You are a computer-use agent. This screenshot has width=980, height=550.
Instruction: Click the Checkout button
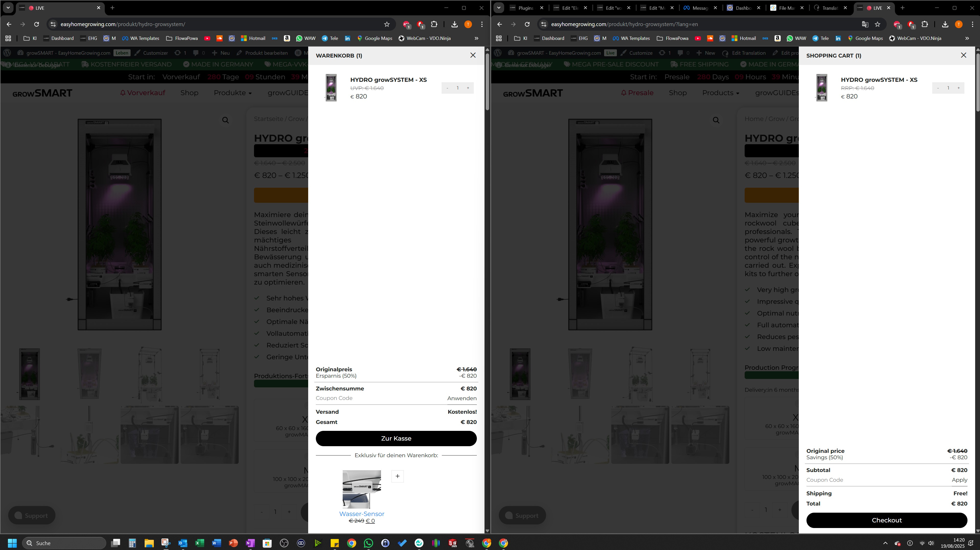[x=887, y=520]
